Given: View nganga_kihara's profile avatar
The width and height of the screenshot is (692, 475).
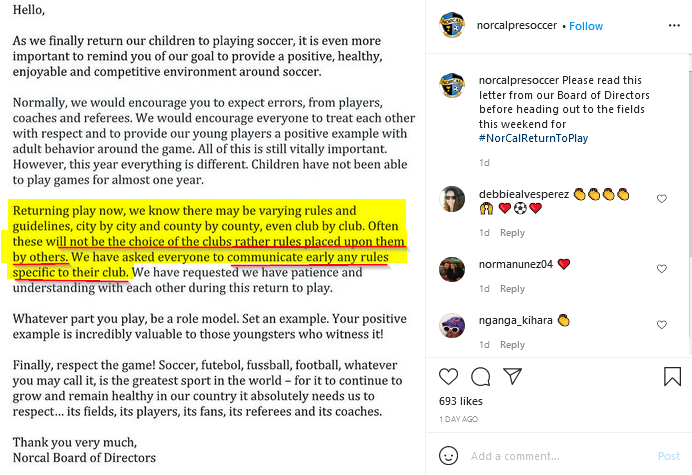Looking at the screenshot, I should (x=453, y=325).
